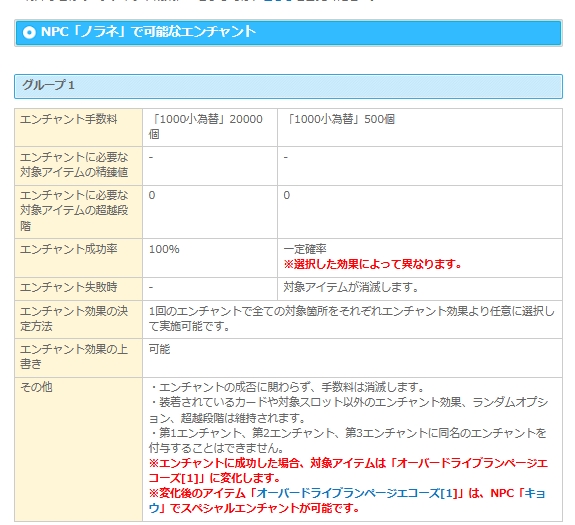Click the red ※エンチャントに成功した場合 warning text
The image size is (575, 525).
tap(348, 470)
